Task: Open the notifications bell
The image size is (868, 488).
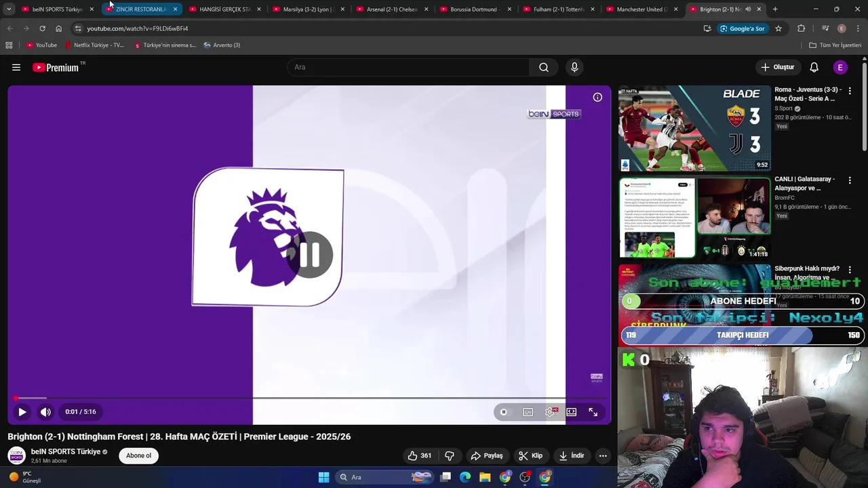Action: click(x=814, y=67)
